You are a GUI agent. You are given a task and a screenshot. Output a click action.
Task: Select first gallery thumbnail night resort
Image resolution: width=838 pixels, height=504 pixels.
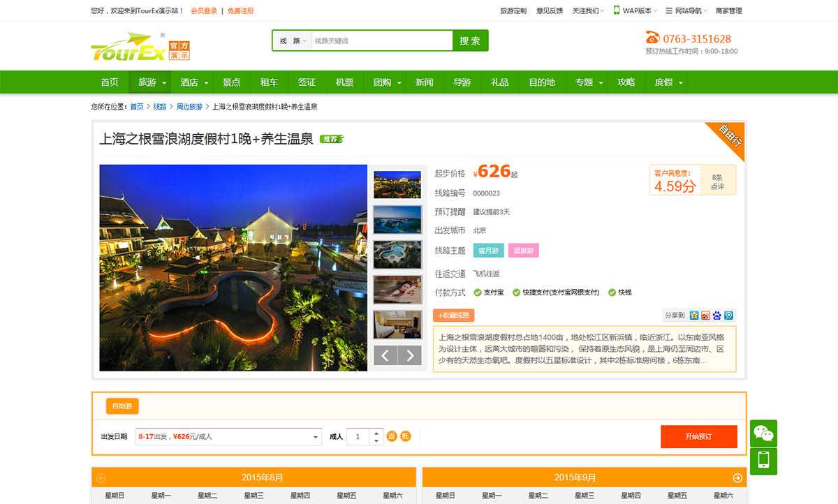397,184
